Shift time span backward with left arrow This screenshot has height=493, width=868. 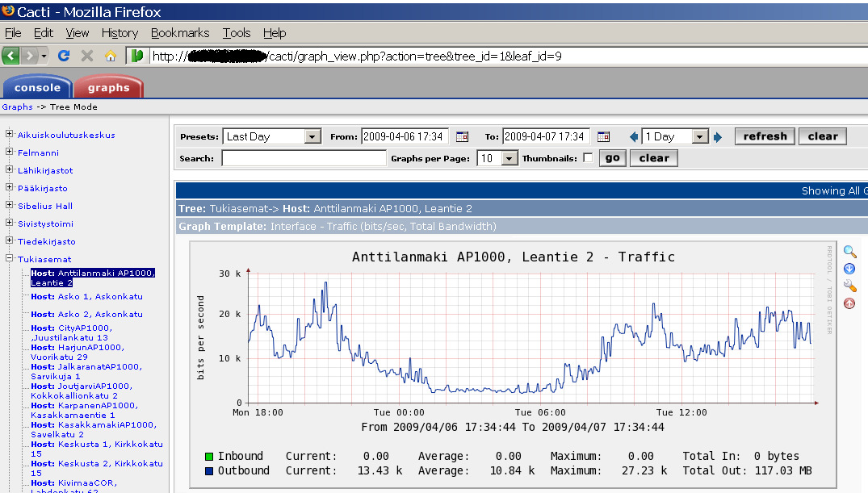coord(634,136)
